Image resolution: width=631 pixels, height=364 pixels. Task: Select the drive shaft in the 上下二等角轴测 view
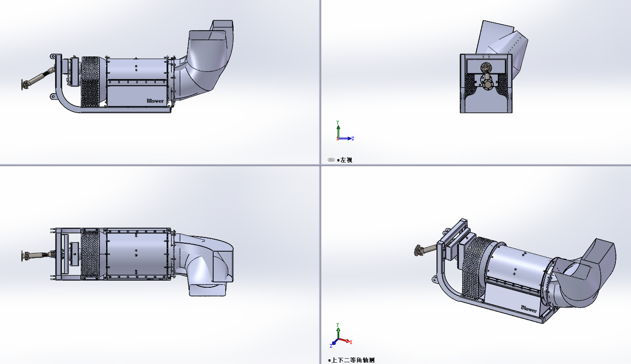click(427, 250)
